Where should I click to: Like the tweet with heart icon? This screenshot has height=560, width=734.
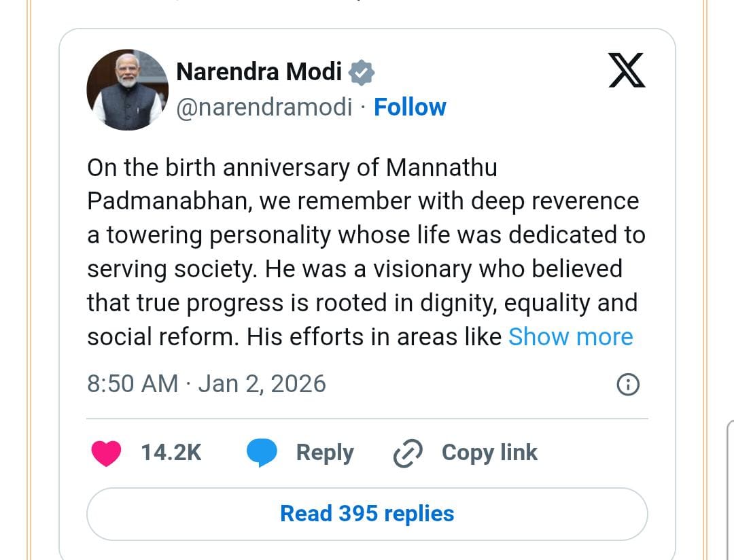coord(105,453)
